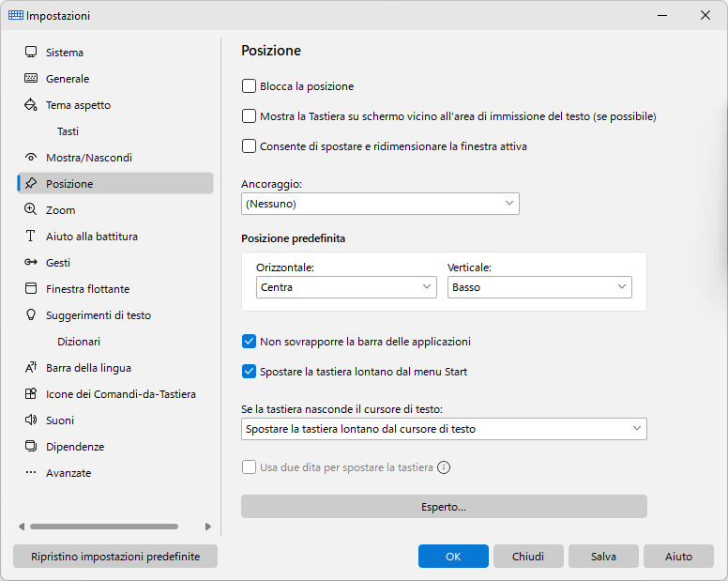Toggle Usa due dita per spostare la tastiera
Image resolution: width=728 pixels, height=581 pixels.
coord(249,467)
